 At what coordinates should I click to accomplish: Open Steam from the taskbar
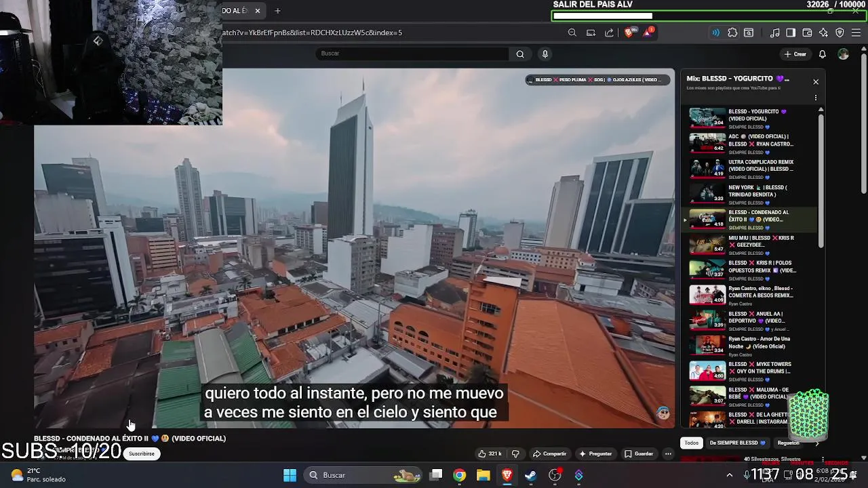[530, 475]
